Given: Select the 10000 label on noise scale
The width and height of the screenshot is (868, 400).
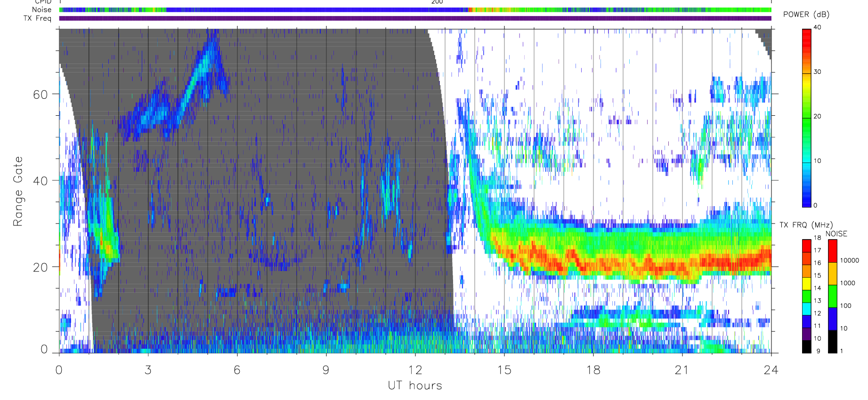Looking at the screenshot, I should [850, 260].
